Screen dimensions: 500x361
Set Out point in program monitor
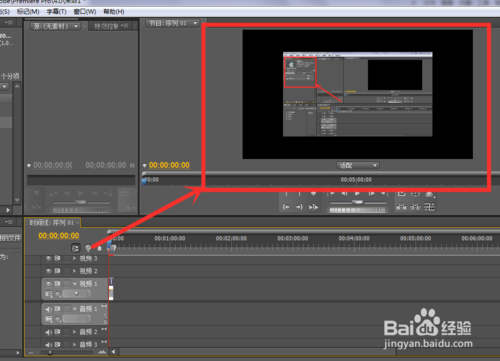[299, 193]
